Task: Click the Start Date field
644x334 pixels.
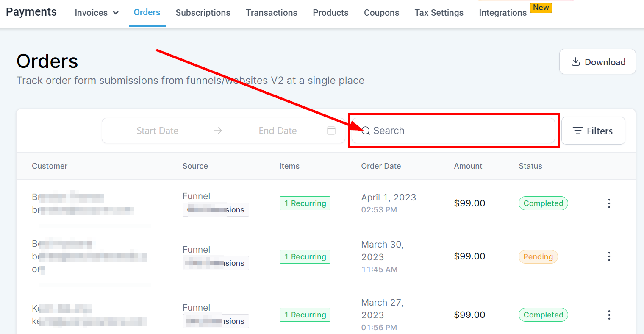Action: pos(158,131)
